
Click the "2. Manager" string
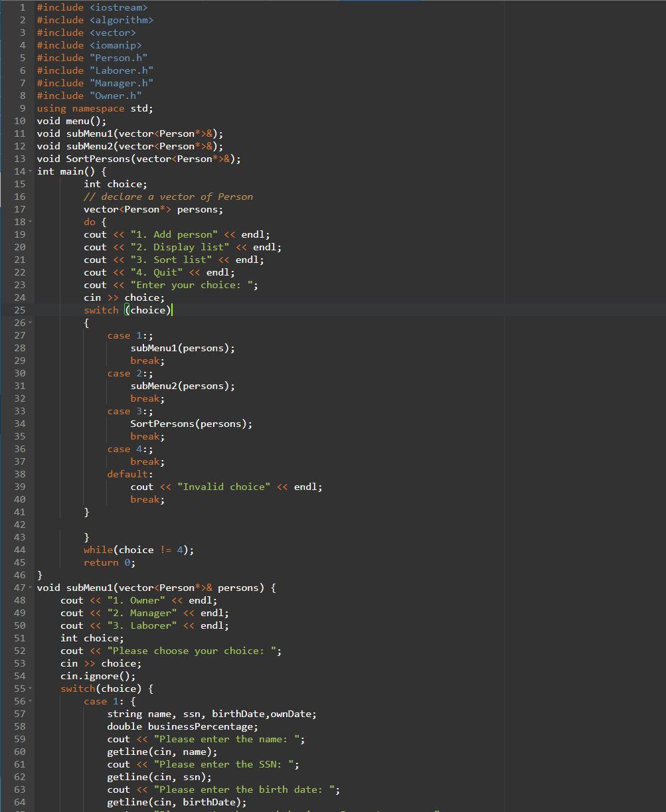click(142, 613)
